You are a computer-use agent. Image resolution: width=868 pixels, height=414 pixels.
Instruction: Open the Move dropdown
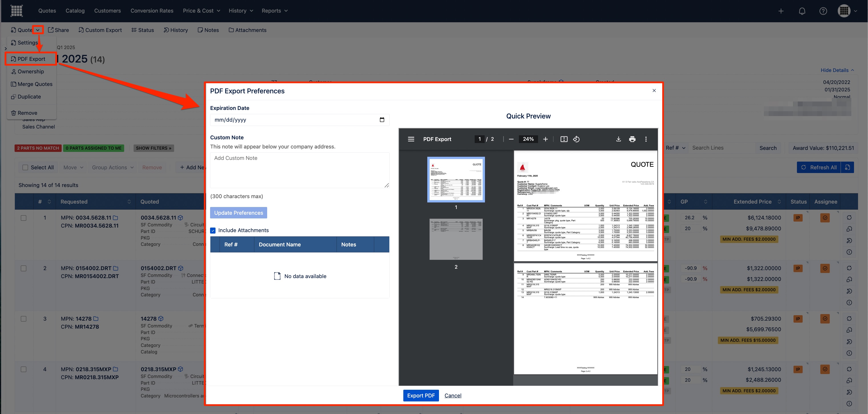73,168
